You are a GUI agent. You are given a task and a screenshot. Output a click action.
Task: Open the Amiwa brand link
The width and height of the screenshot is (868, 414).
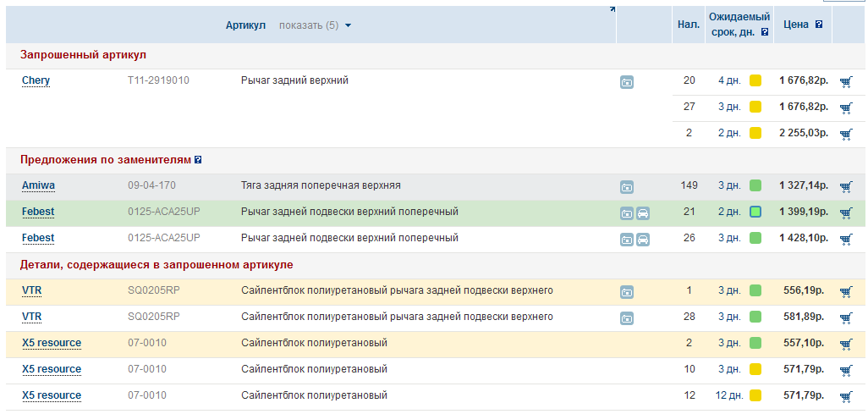[38, 185]
